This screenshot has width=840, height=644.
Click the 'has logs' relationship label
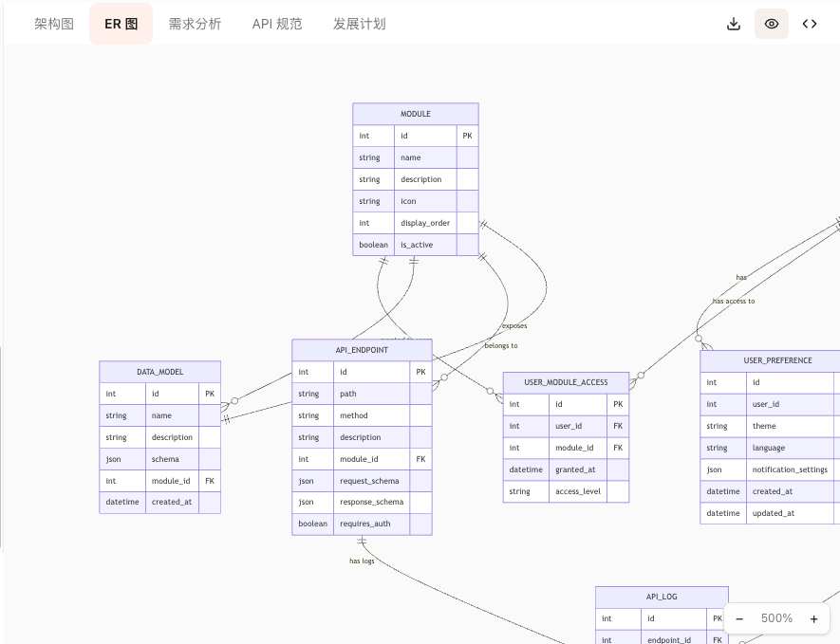click(362, 561)
